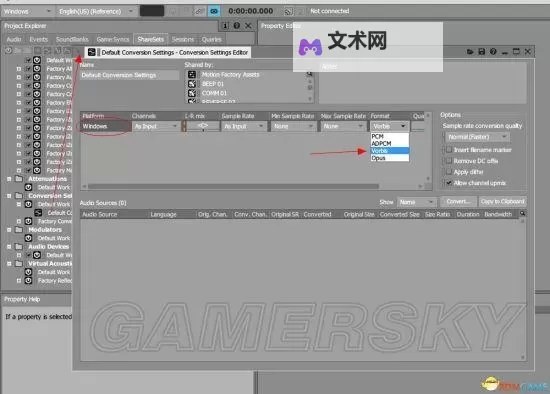Switch to the SoundBanks tab
Screen dimensions: 550x394
click(x=72, y=39)
